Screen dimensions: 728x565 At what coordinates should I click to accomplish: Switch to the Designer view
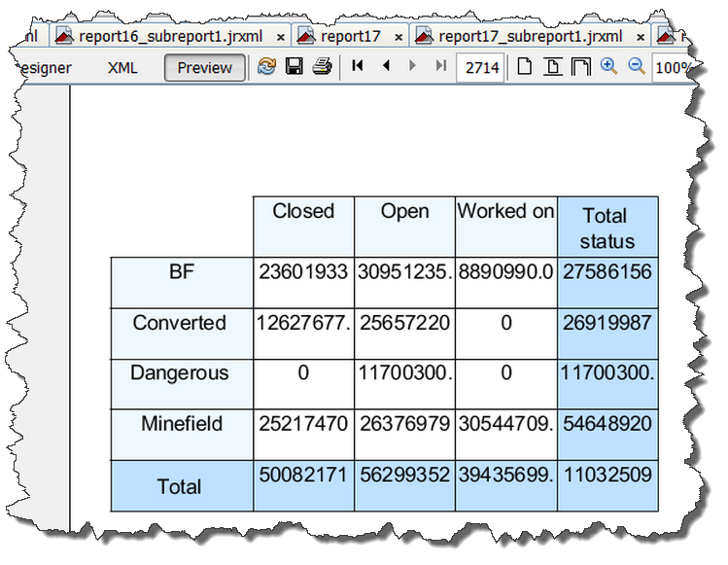click(x=43, y=68)
